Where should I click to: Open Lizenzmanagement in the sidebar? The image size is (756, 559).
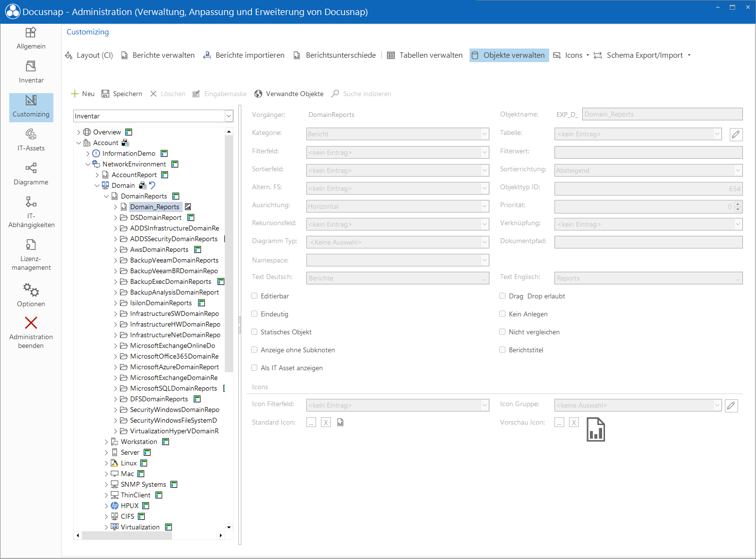coord(31,255)
